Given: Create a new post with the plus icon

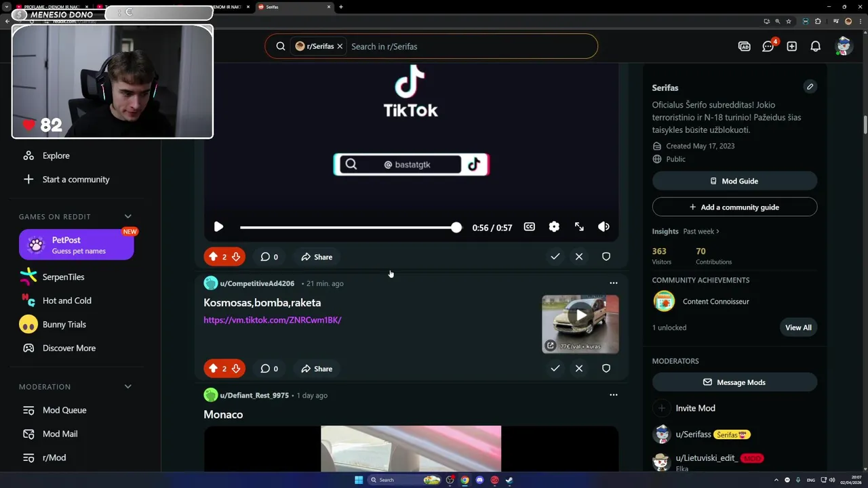Looking at the screenshot, I should (x=792, y=47).
